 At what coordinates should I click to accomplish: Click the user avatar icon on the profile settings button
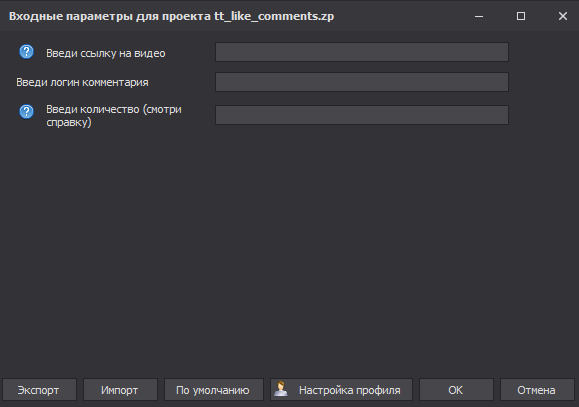(281, 389)
